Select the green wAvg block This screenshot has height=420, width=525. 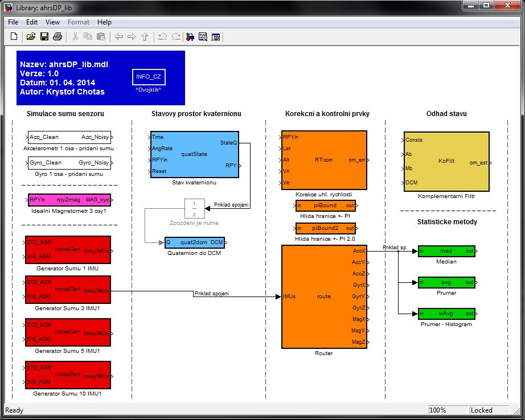point(446,314)
